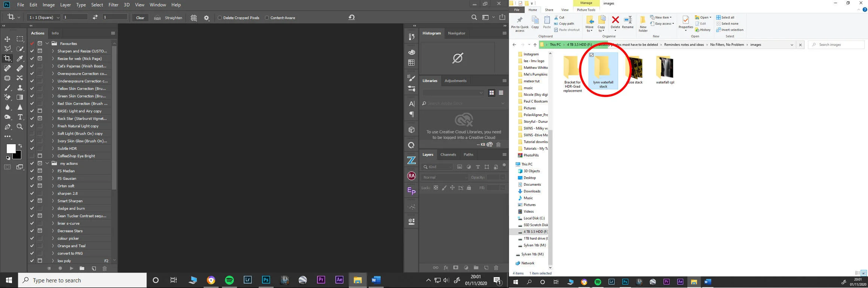Enable Soft Light (Brush On) copy action checkbox
The width and height of the screenshot is (868, 288).
click(32, 133)
